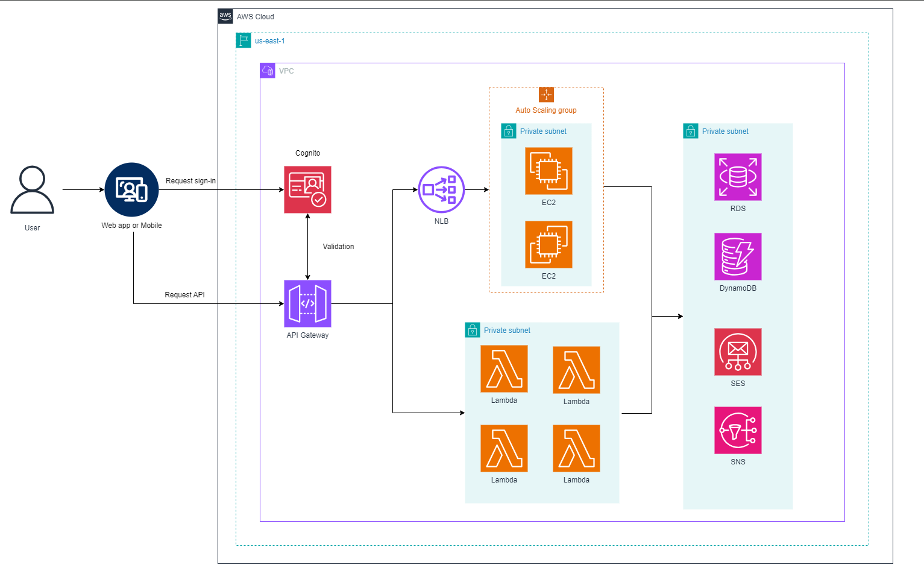
Task: Click the "API Gateway" text label
Action: click(307, 335)
